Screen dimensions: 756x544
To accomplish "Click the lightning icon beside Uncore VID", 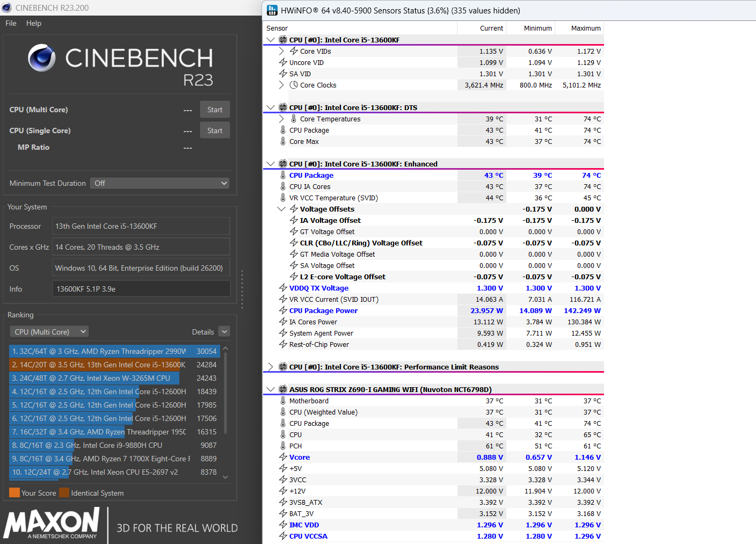I will click(x=283, y=62).
